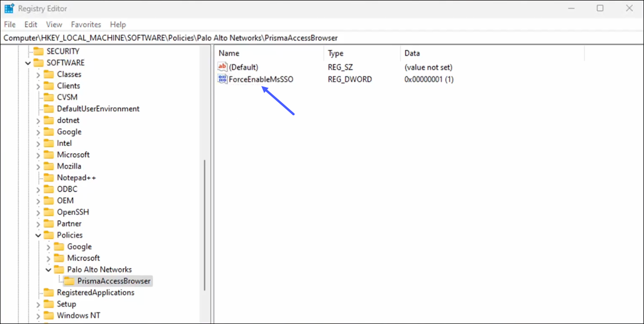Select the RegisteredApplications tree label

[96, 293]
